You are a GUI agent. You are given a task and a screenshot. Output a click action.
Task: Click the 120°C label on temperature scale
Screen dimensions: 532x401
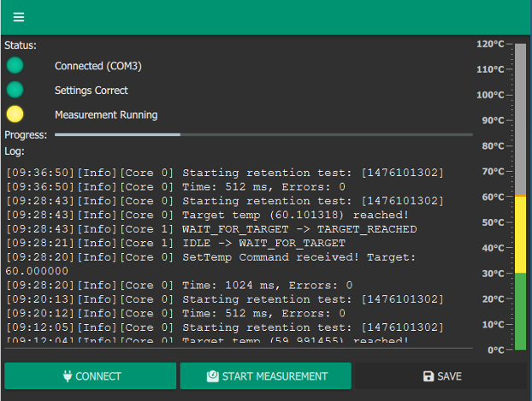pyautogui.click(x=491, y=44)
